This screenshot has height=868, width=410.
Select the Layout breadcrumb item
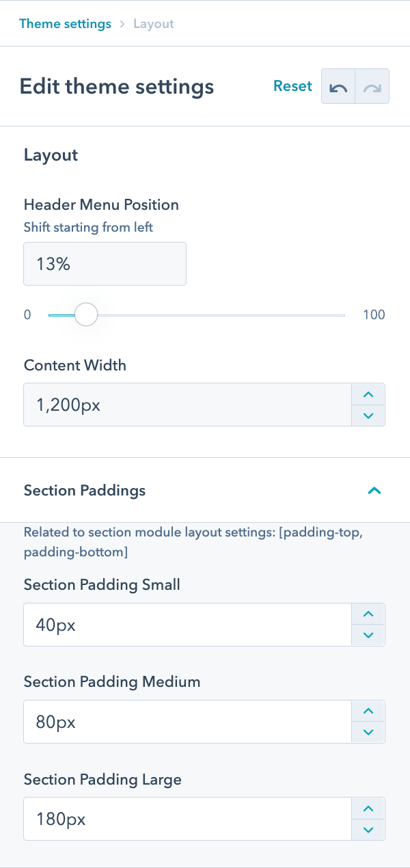tap(153, 23)
